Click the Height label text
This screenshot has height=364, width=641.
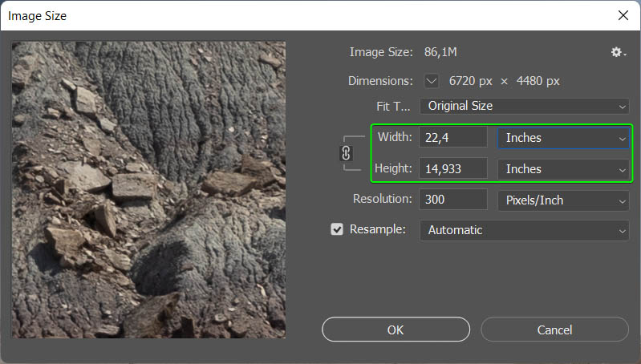(393, 169)
